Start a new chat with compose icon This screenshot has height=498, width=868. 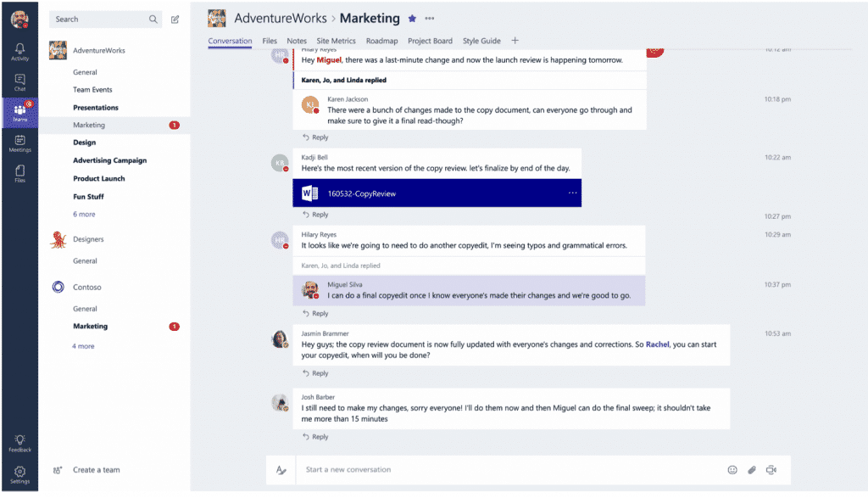175,20
